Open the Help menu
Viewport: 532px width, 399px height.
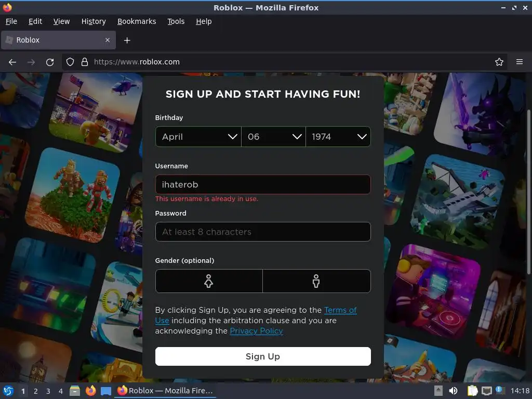(204, 21)
